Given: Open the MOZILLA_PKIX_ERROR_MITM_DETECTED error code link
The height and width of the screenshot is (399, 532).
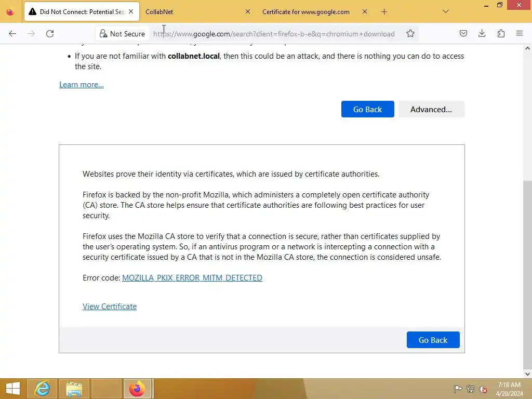Looking at the screenshot, I should (x=192, y=278).
